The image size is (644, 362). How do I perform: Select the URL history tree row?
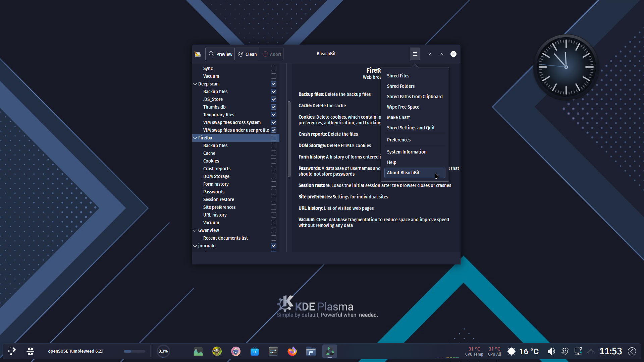pos(236,215)
